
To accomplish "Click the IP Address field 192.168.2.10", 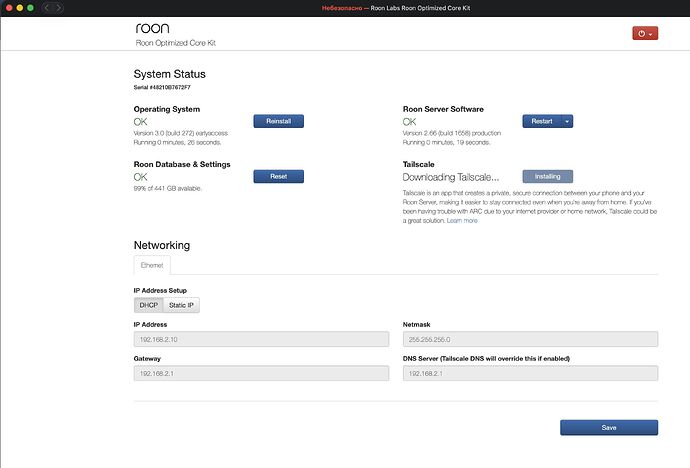I will 261,339.
